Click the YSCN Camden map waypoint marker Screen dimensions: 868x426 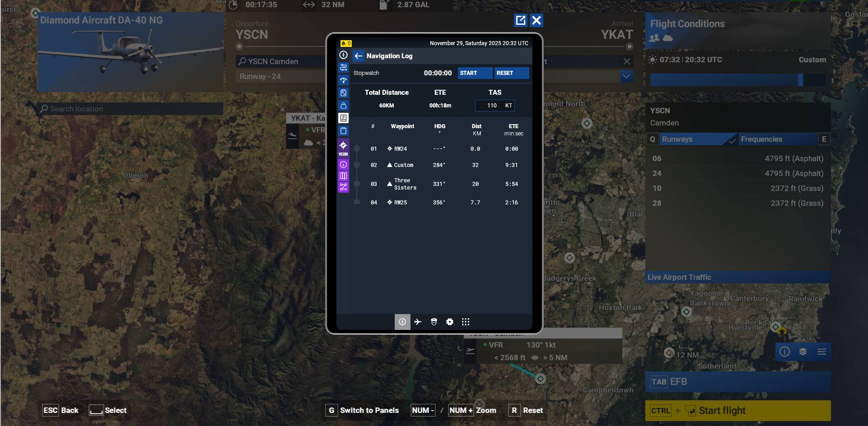click(541, 379)
